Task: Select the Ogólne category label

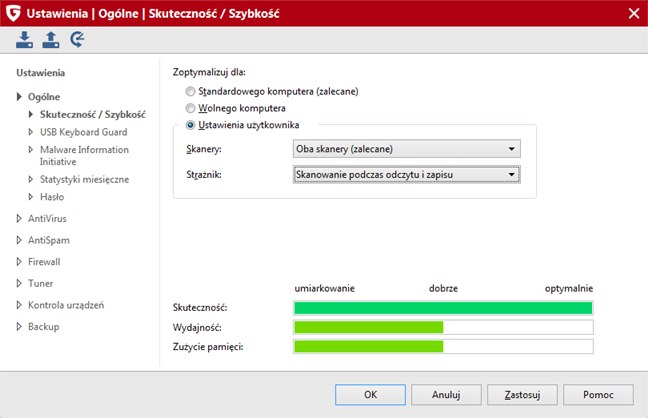Action: tap(44, 97)
